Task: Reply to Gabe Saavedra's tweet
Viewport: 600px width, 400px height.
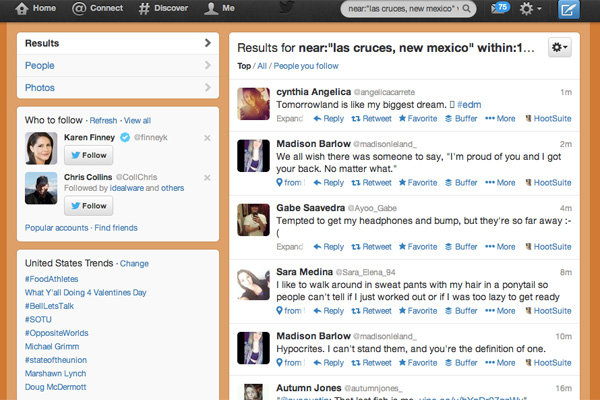Action: point(329,247)
